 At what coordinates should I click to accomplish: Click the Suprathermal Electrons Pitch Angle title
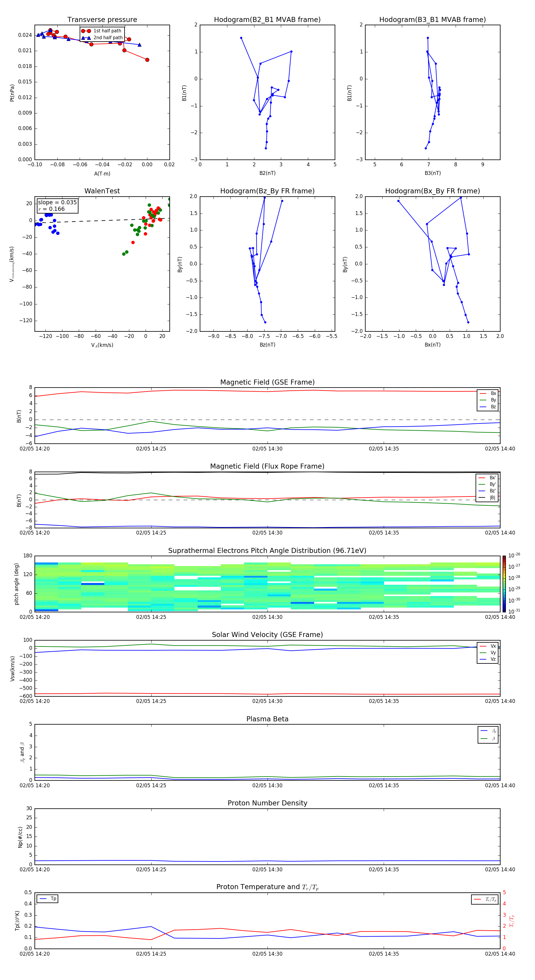(267, 551)
